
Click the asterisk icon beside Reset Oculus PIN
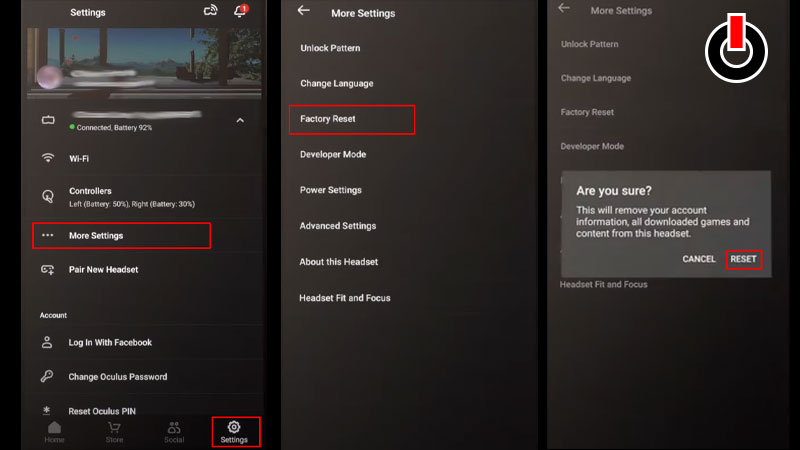(46, 410)
